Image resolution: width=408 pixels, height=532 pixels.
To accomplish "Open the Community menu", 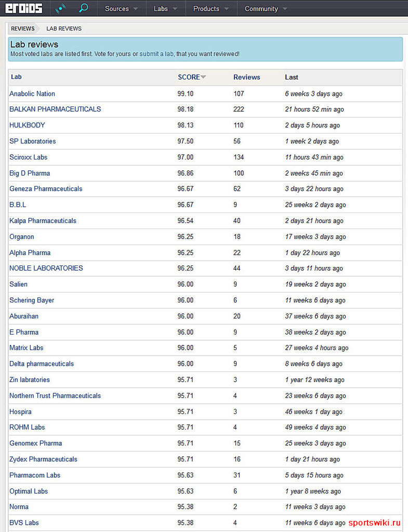I will click(x=265, y=9).
